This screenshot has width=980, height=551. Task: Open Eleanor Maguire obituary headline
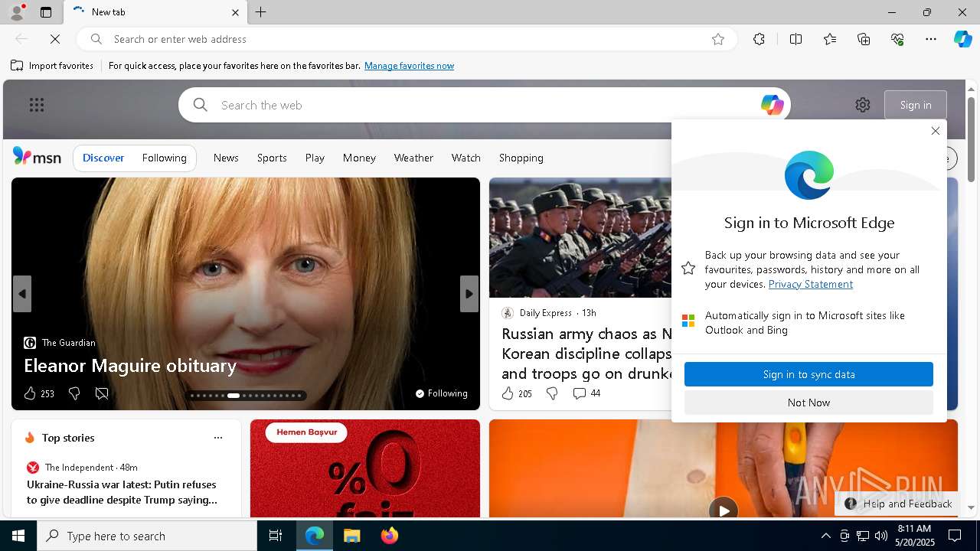(x=130, y=366)
